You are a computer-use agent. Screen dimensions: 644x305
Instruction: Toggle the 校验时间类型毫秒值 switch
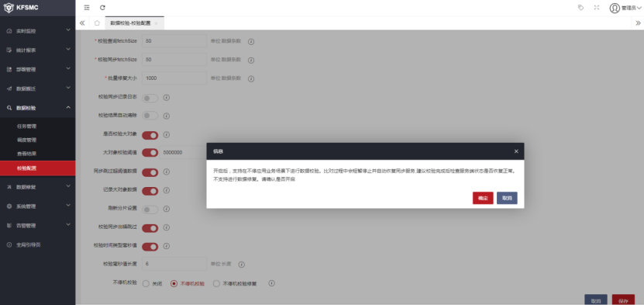pyautogui.click(x=150, y=246)
